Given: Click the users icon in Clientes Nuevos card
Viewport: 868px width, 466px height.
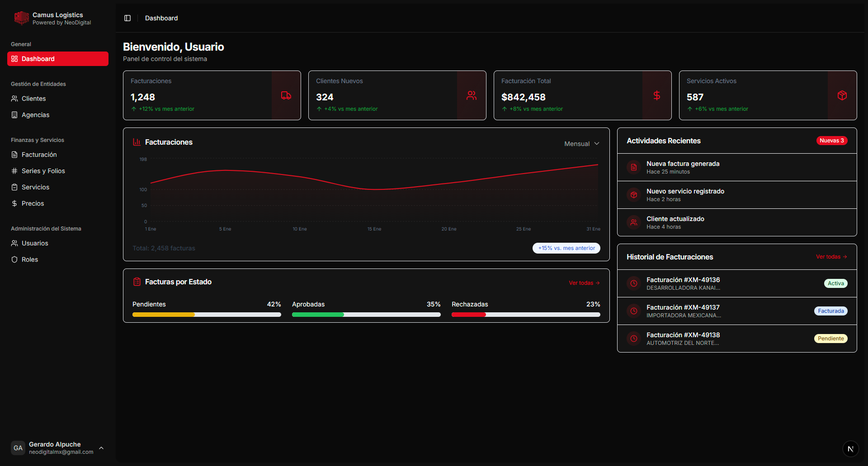Looking at the screenshot, I should (x=472, y=95).
